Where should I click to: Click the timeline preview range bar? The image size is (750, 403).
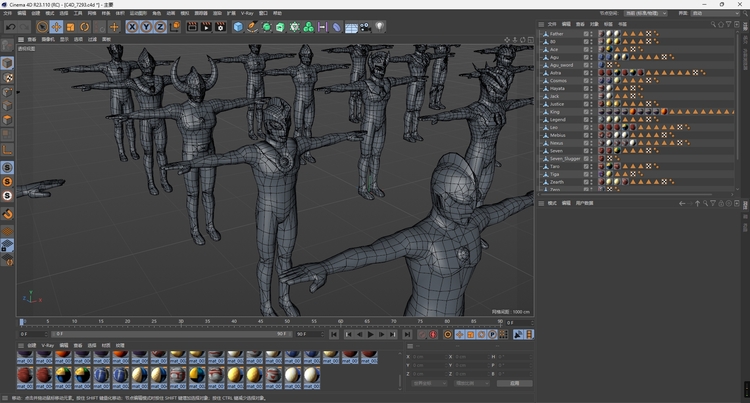171,334
